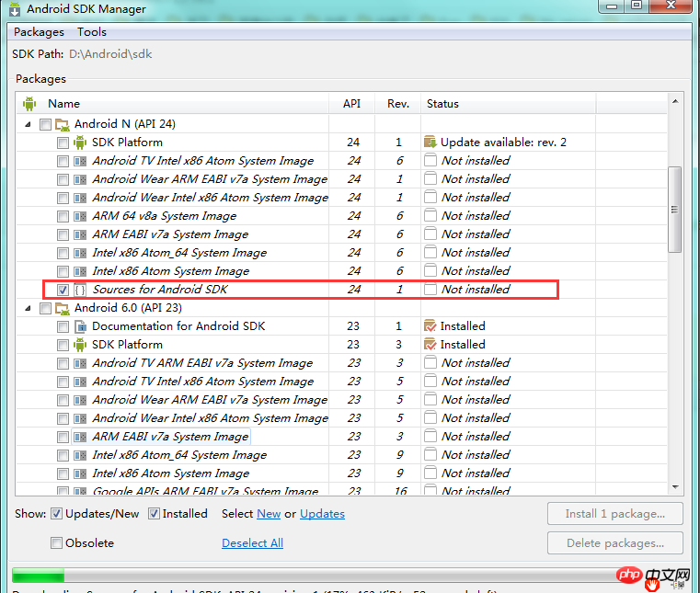Click the Installed status icon for Documentation
Screen dimensions: 700x593
pos(430,326)
